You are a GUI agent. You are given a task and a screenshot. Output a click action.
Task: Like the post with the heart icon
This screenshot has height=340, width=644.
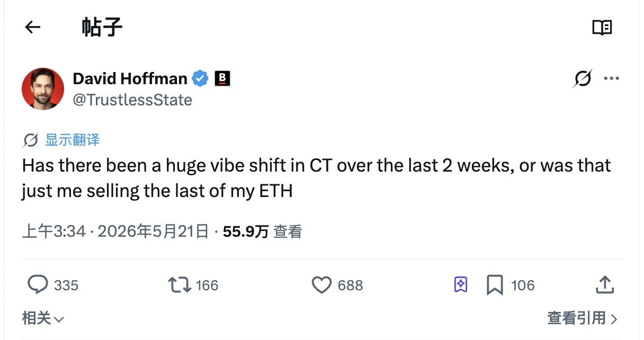pyautogui.click(x=321, y=285)
